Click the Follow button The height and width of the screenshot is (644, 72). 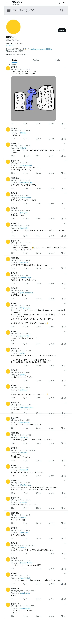point(62,30)
